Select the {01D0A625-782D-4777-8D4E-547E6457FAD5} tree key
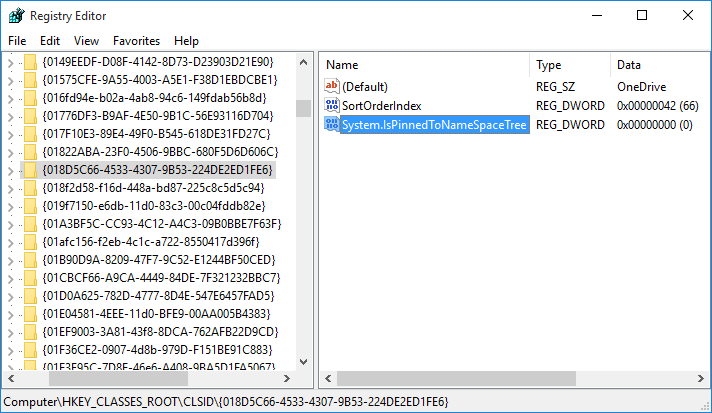The width and height of the screenshot is (712, 413). [158, 296]
